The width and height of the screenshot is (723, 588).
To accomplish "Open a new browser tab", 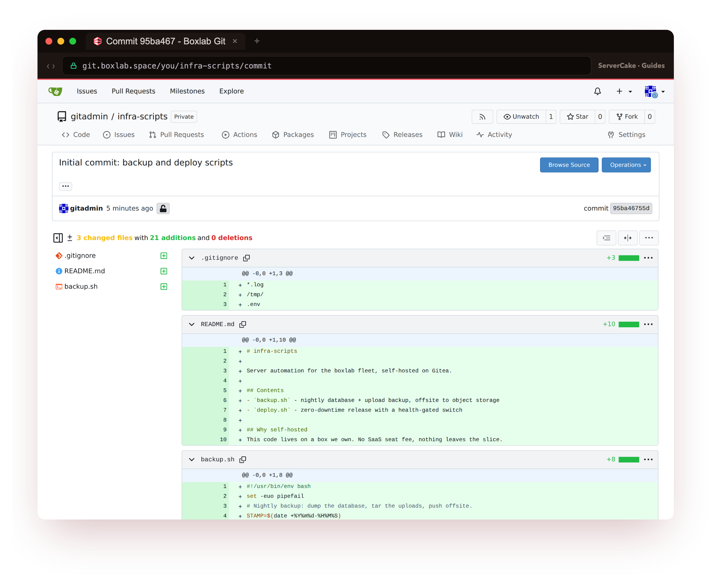I will tap(257, 41).
